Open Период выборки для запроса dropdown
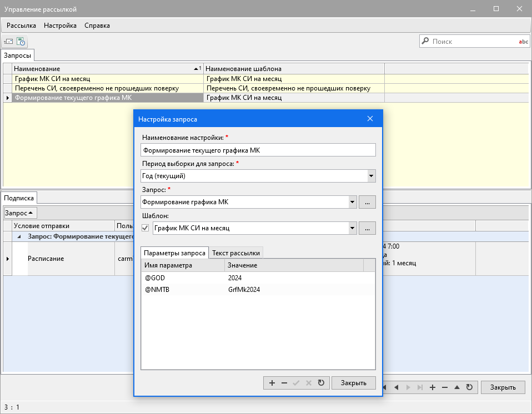The height and width of the screenshot is (414, 532). coord(371,176)
